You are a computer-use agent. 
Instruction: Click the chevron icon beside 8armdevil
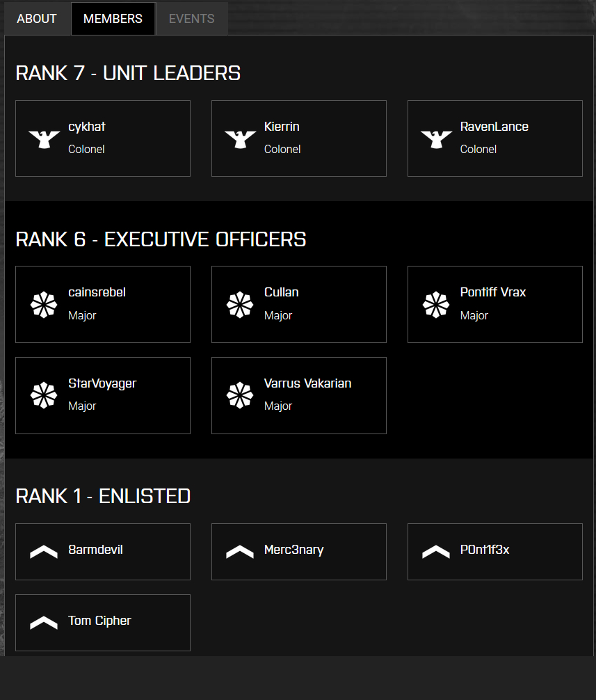point(44,552)
